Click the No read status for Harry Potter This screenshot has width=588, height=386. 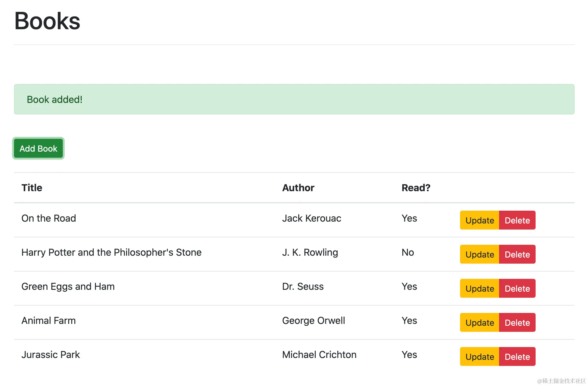point(408,252)
